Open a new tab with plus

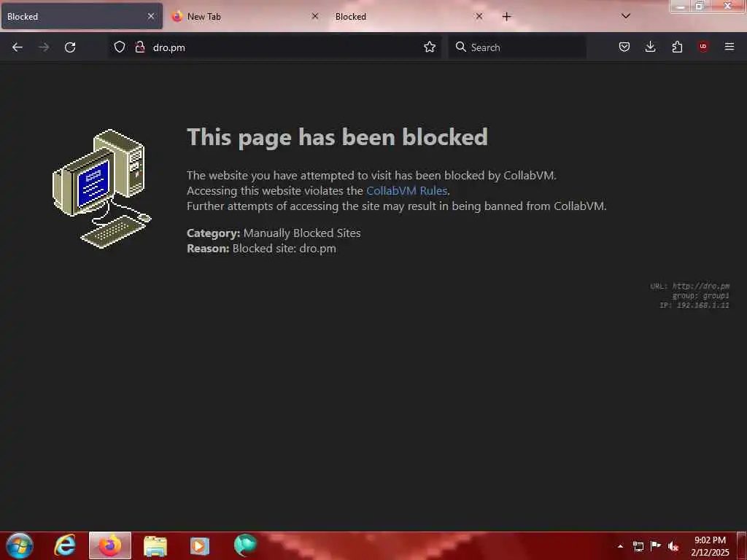coord(506,17)
